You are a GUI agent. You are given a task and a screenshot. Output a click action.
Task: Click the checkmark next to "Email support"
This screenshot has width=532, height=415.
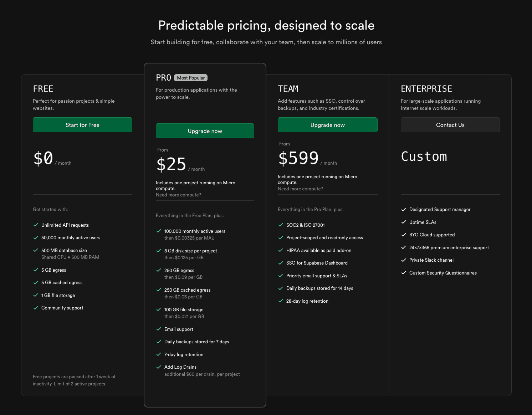click(x=159, y=329)
